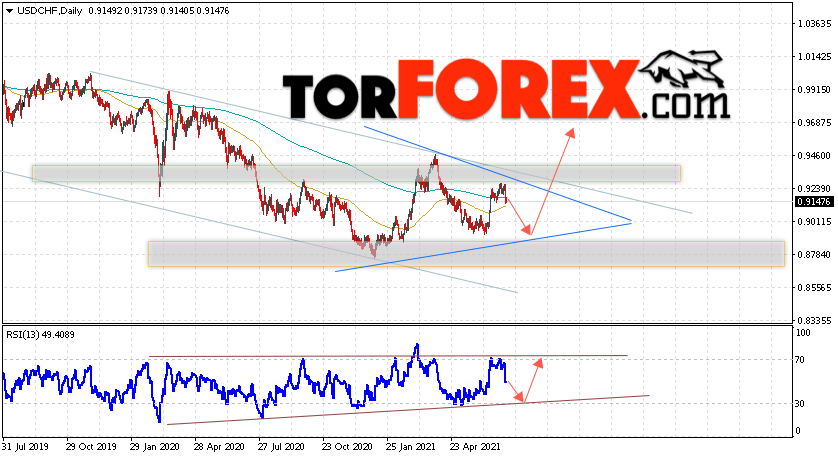Click the 0.94600 price axis label
Image resolution: width=838 pixels, height=458 pixels.
[814, 156]
